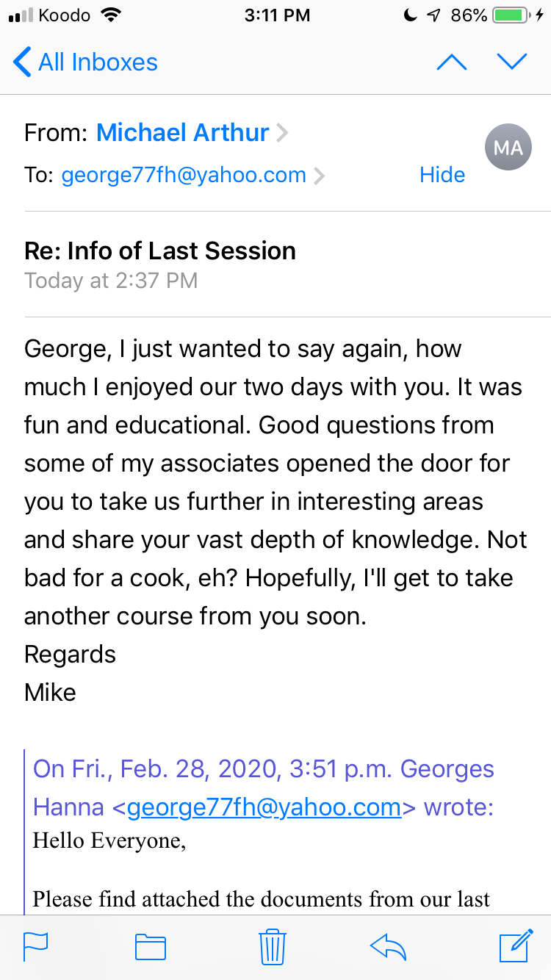Tap the 'Today at 2:37 PM' timestamp
The height and width of the screenshot is (980, 551).
111,281
